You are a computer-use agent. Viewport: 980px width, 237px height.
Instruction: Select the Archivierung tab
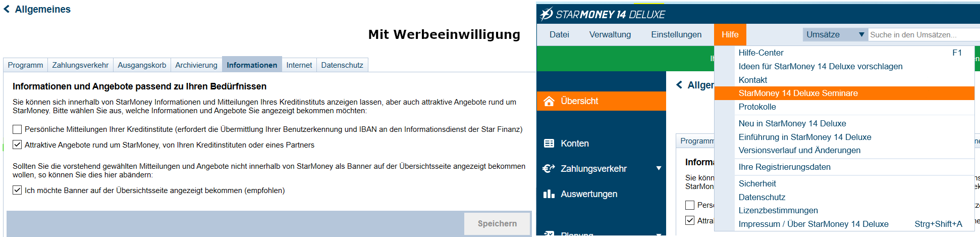tap(196, 65)
